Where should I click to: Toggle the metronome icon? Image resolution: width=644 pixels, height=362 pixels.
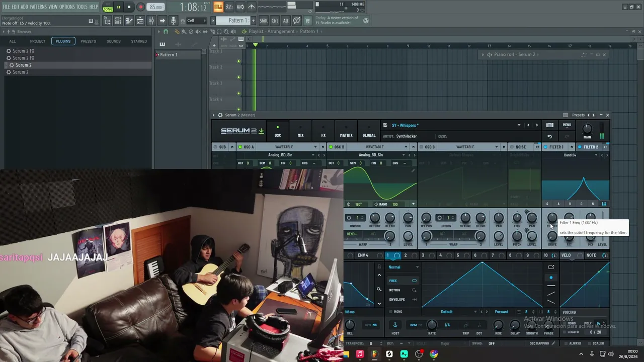[251, 7]
